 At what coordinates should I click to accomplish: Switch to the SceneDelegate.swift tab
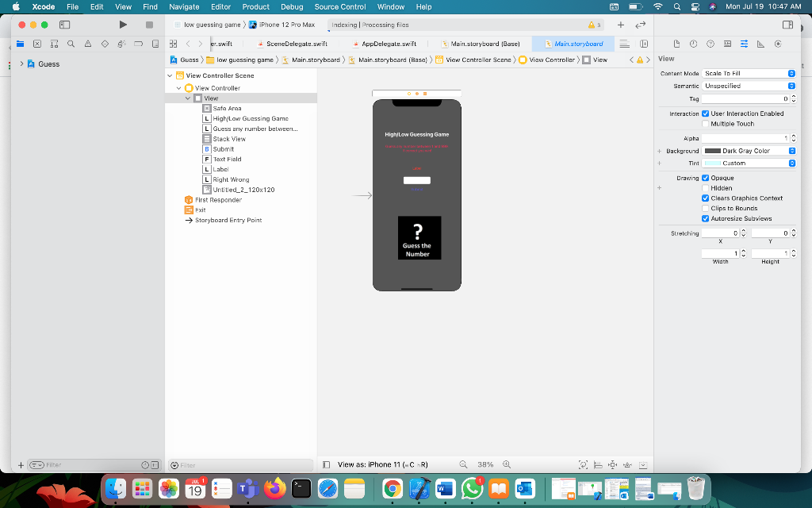296,45
